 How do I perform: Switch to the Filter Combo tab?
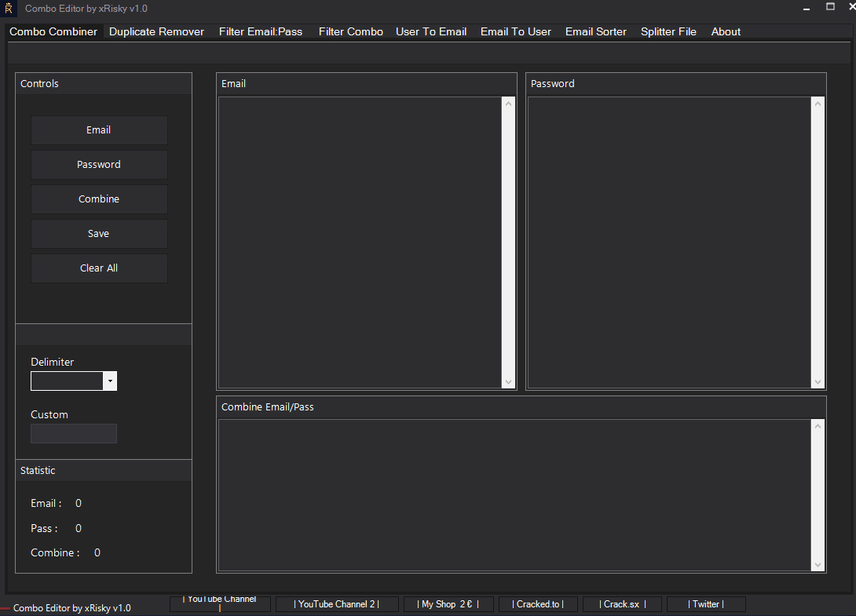(350, 31)
